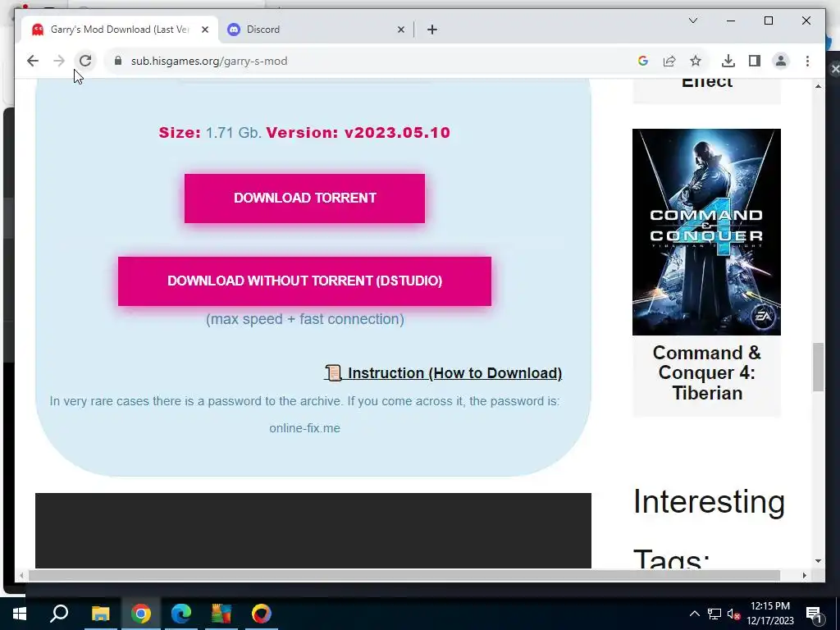Click the "Interesting" heading in sidebar
Screen dimensions: 840x630
click(709, 502)
